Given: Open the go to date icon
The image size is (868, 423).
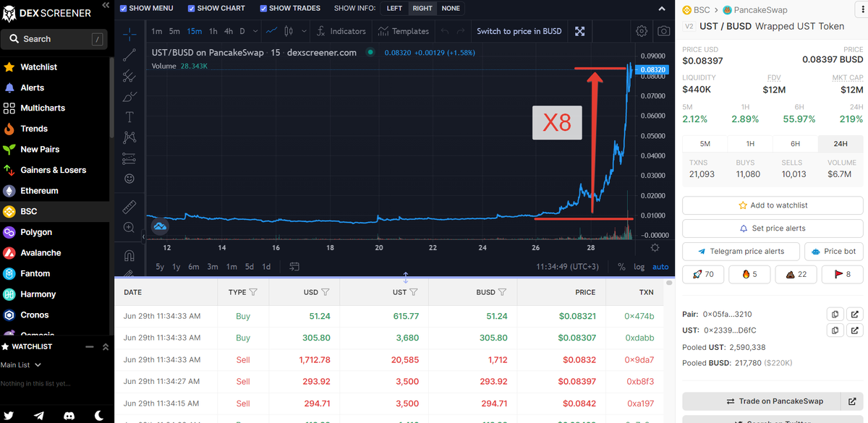Looking at the screenshot, I should point(294,266).
